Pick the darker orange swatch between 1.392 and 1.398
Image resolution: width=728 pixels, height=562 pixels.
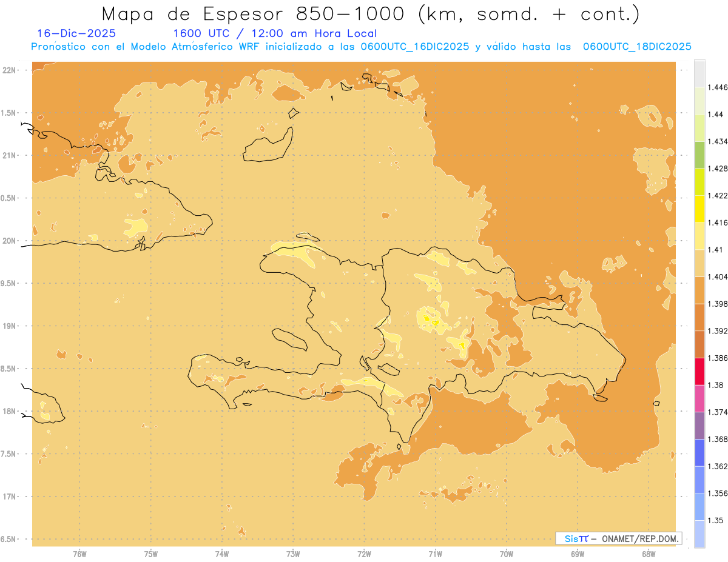click(699, 317)
